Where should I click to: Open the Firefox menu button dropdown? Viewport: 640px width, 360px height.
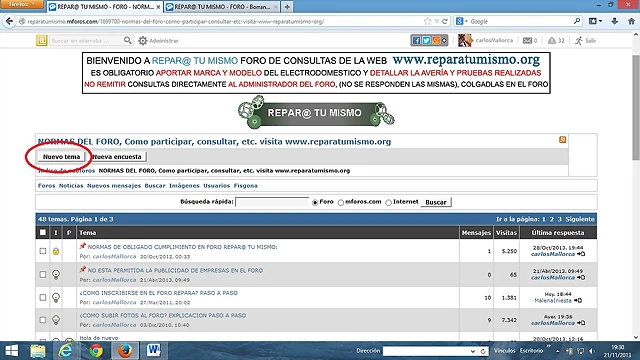pyautogui.click(x=22, y=4)
